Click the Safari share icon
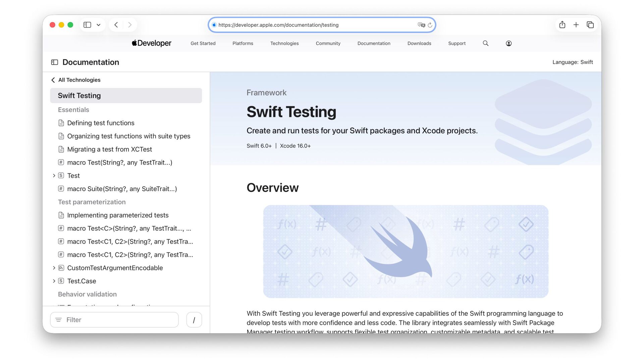 click(562, 25)
